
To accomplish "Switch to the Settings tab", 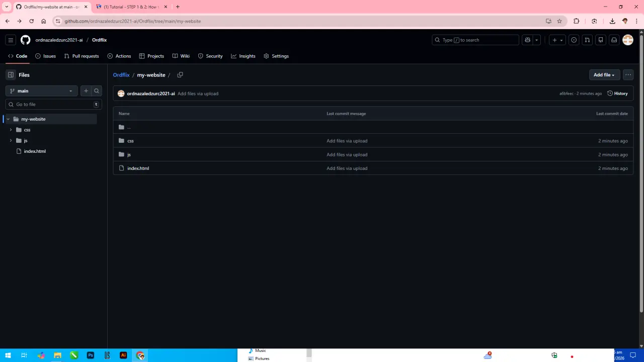I will tap(276, 56).
